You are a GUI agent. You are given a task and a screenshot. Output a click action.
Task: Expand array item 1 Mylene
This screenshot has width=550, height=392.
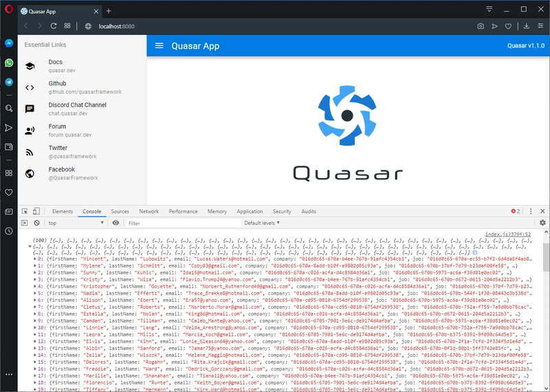coord(35,265)
